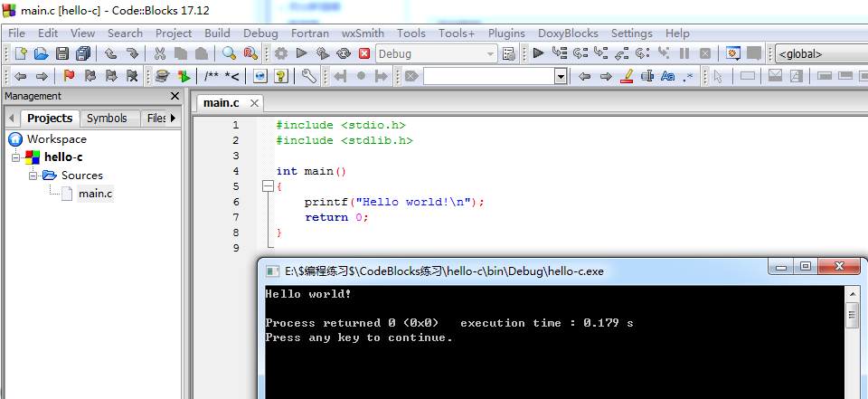Viewport: 868px width, 399px height.
Task: Save the current file via floppy icon
Action: click(62, 53)
